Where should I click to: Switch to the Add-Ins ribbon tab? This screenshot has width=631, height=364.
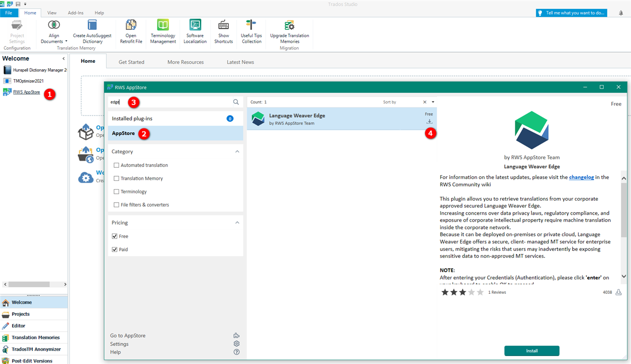coord(75,12)
